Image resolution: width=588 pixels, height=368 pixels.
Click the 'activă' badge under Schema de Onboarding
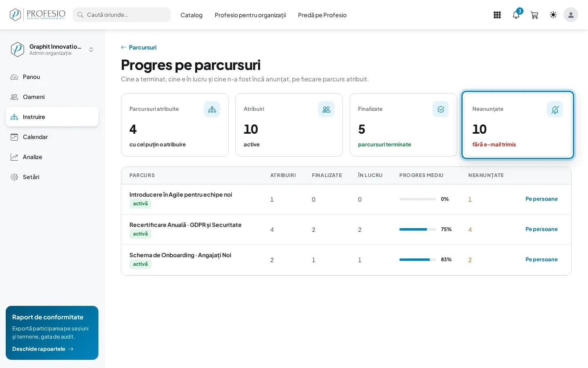(x=140, y=264)
